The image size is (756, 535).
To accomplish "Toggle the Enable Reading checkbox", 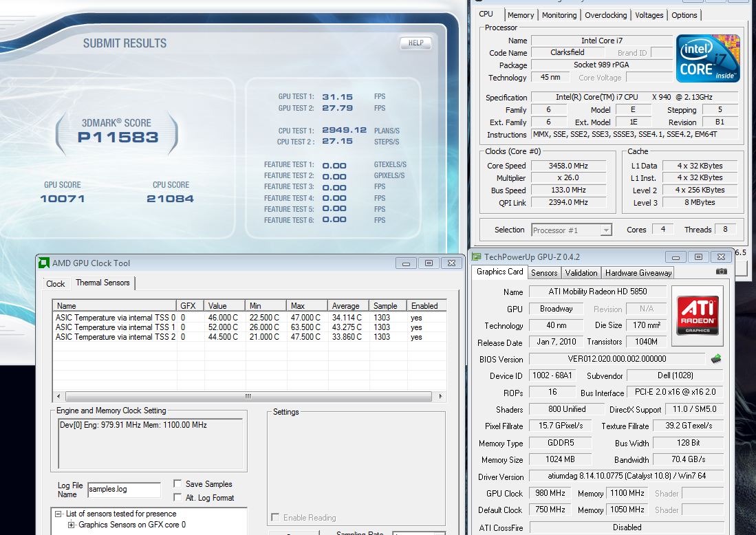I will coord(275,517).
